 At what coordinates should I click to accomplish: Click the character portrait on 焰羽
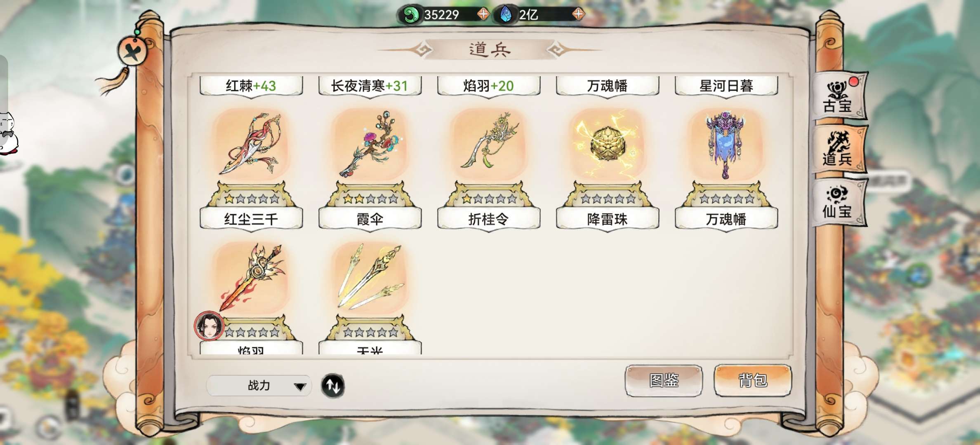coord(209,326)
